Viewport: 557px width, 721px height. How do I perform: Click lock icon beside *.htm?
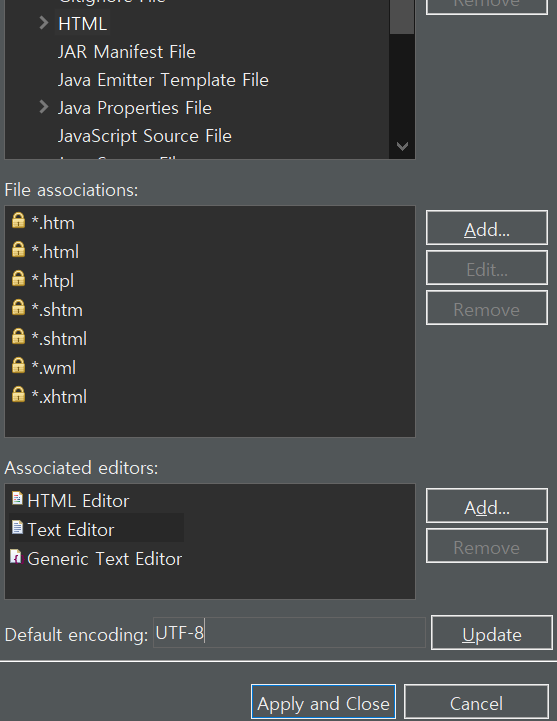18,220
